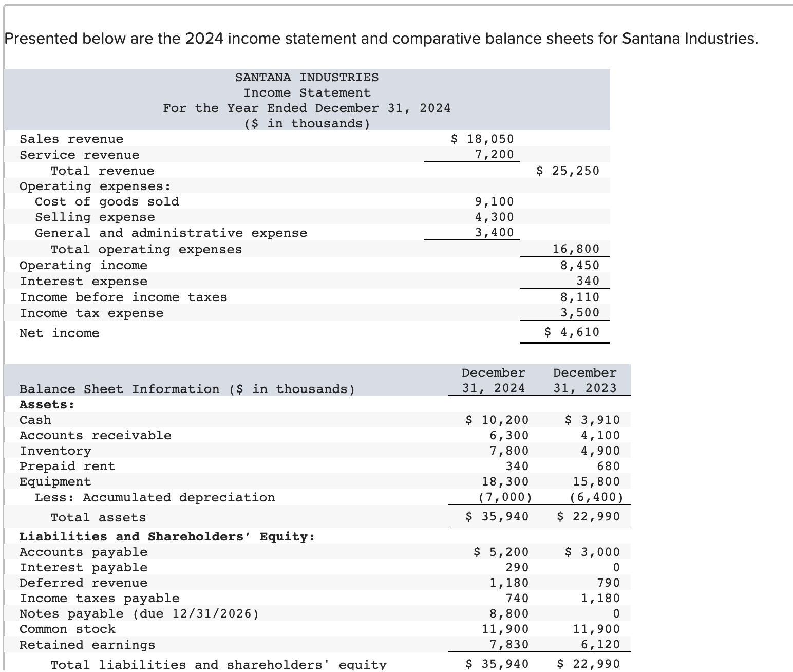Select 2024 income taxes payable 740
Image resolution: width=793 pixels, height=672 pixels.
tap(517, 599)
